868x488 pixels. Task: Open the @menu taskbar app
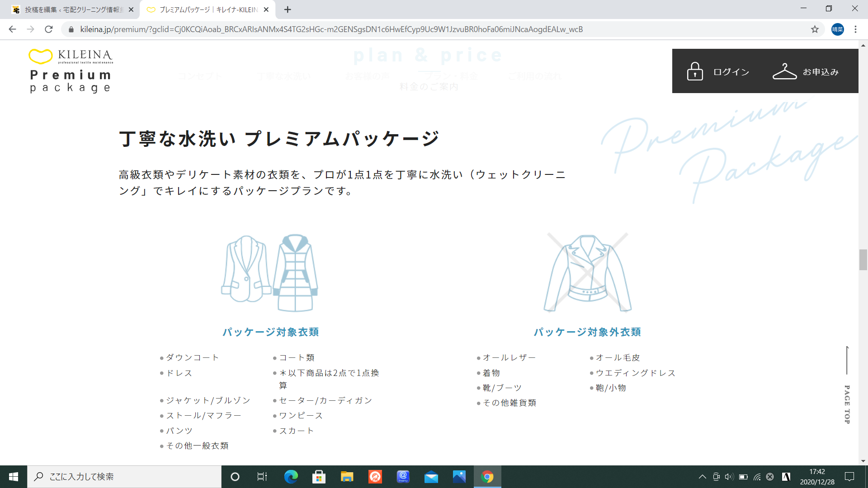click(x=403, y=477)
